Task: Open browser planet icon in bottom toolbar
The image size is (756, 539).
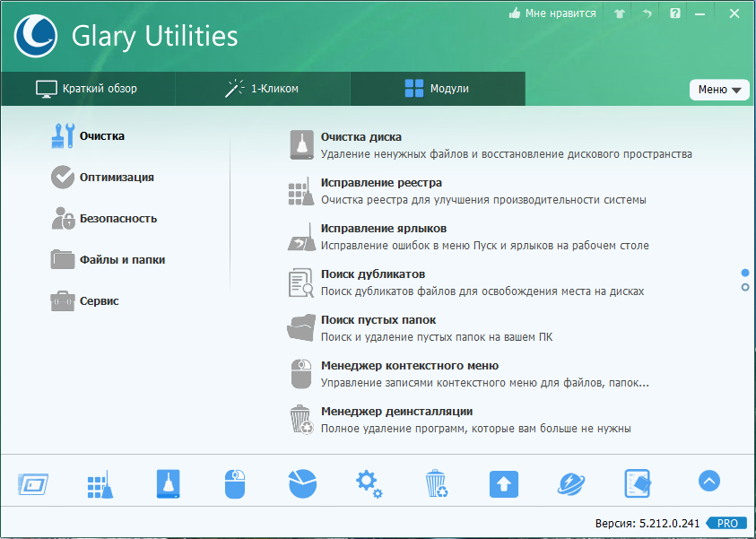Action: 571,484
